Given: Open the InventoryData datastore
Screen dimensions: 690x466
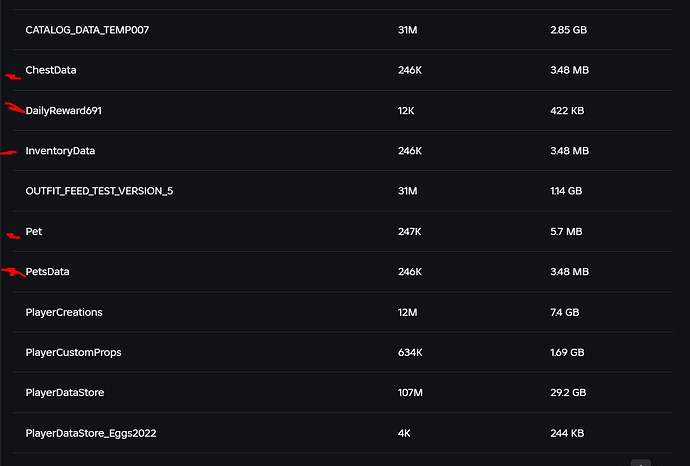Looking at the screenshot, I should click(x=60, y=151).
